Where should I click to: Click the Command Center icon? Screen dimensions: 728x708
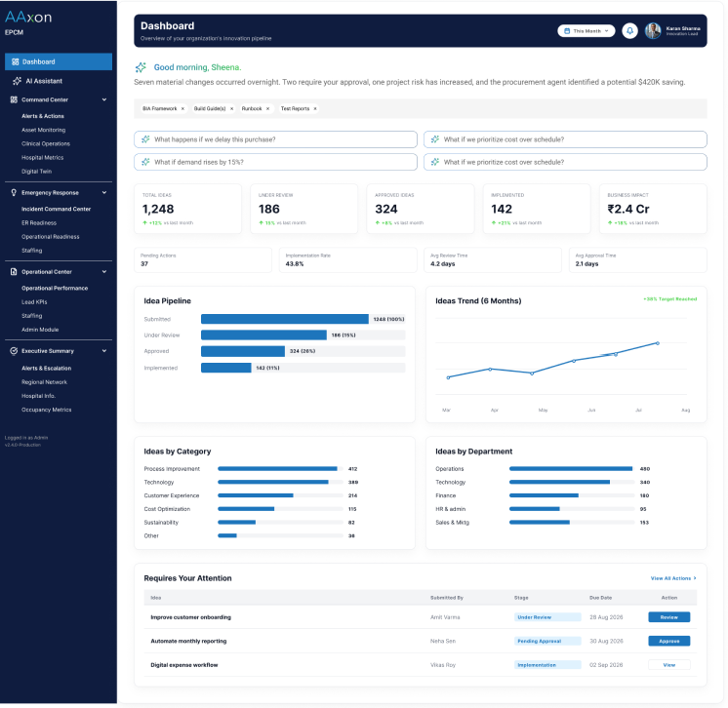tap(14, 99)
